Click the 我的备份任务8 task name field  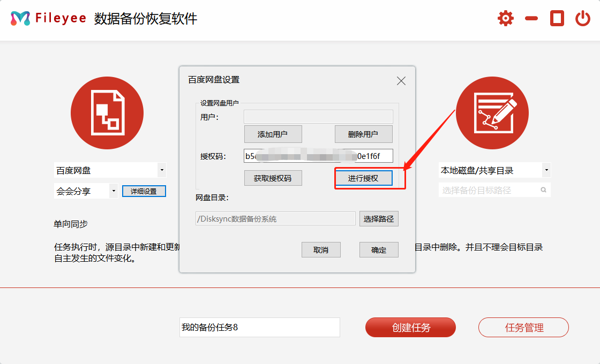(x=260, y=327)
